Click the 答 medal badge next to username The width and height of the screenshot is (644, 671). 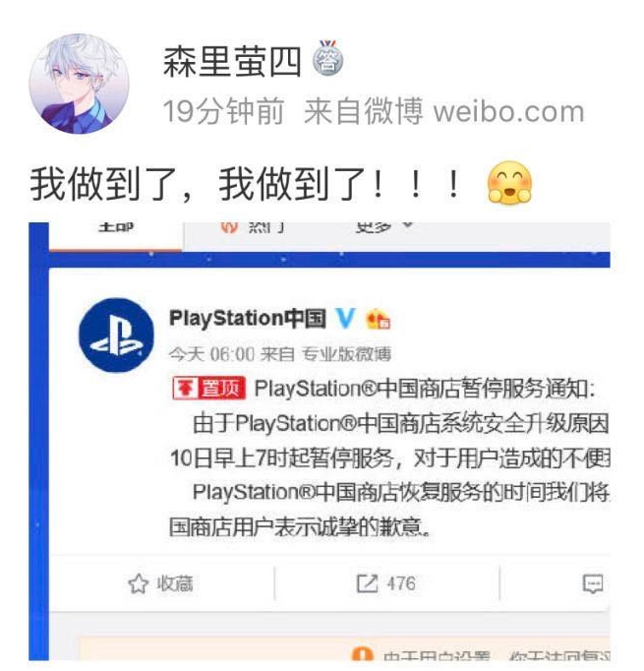point(328,58)
